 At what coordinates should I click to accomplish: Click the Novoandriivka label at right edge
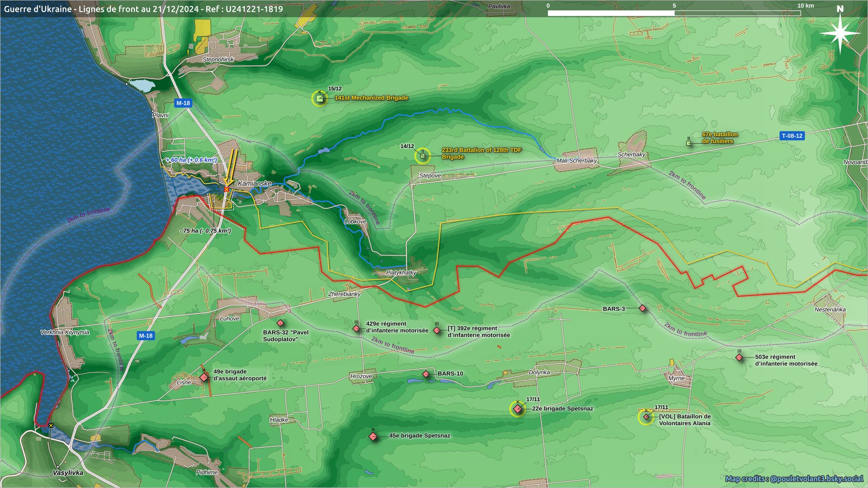[855, 162]
